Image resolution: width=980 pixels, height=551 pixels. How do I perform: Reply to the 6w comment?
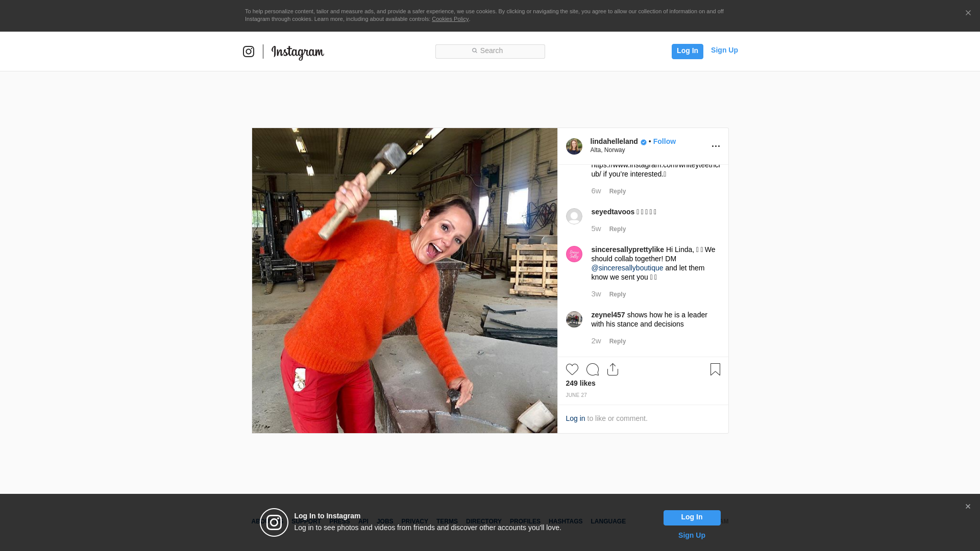618,191
